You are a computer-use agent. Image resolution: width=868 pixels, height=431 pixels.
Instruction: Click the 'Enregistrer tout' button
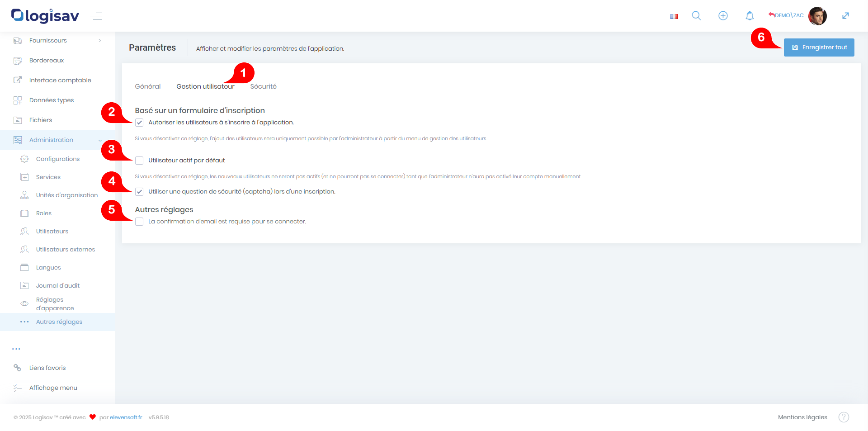[x=819, y=47]
